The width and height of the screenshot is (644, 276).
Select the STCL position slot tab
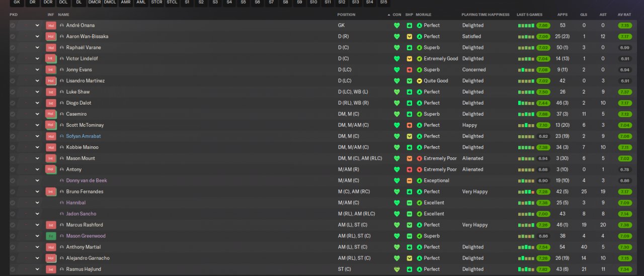click(x=172, y=3)
